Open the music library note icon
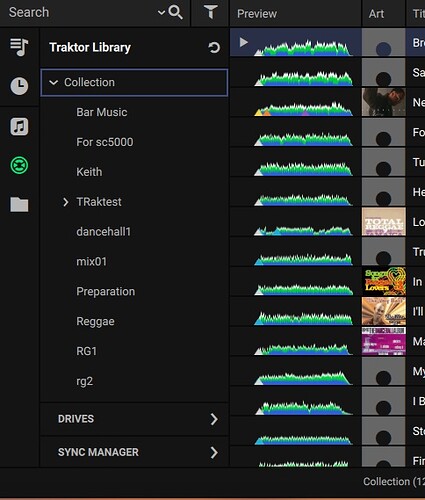 pyautogui.click(x=19, y=126)
